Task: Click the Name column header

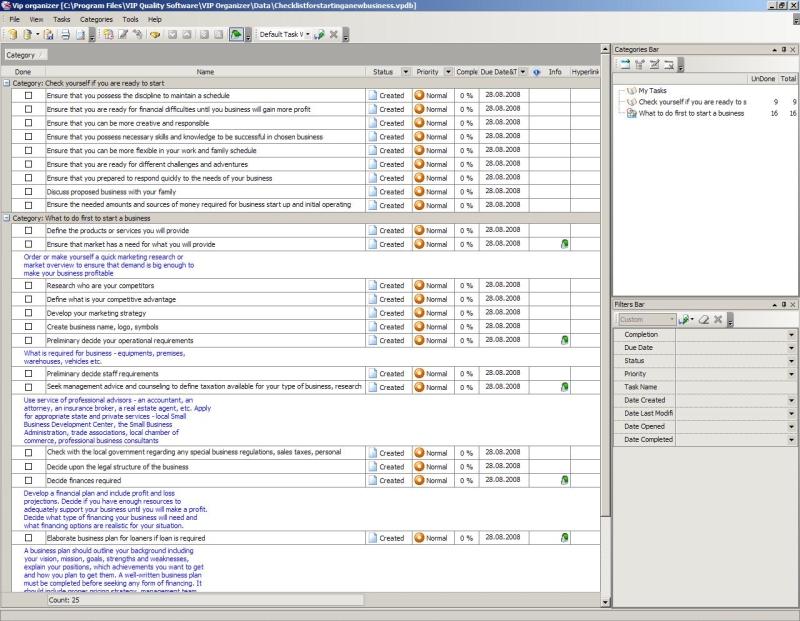Action: click(x=205, y=72)
